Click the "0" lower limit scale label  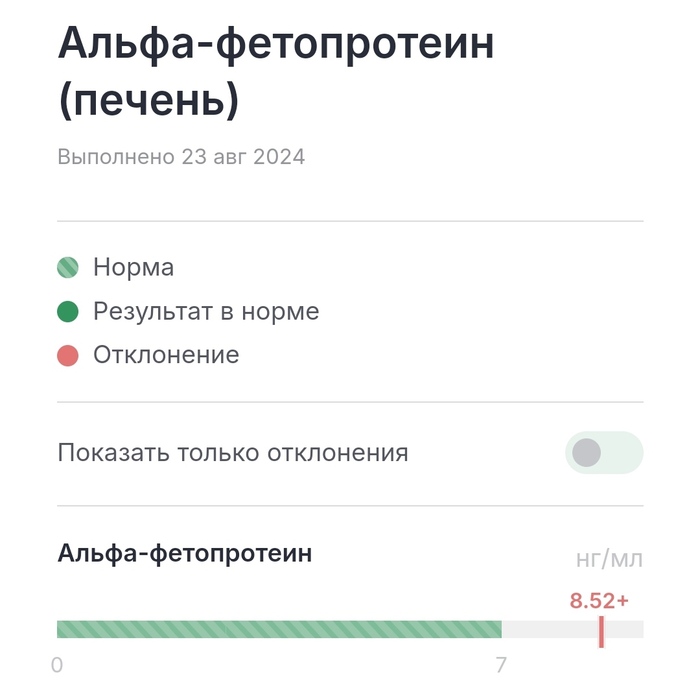tap(57, 665)
